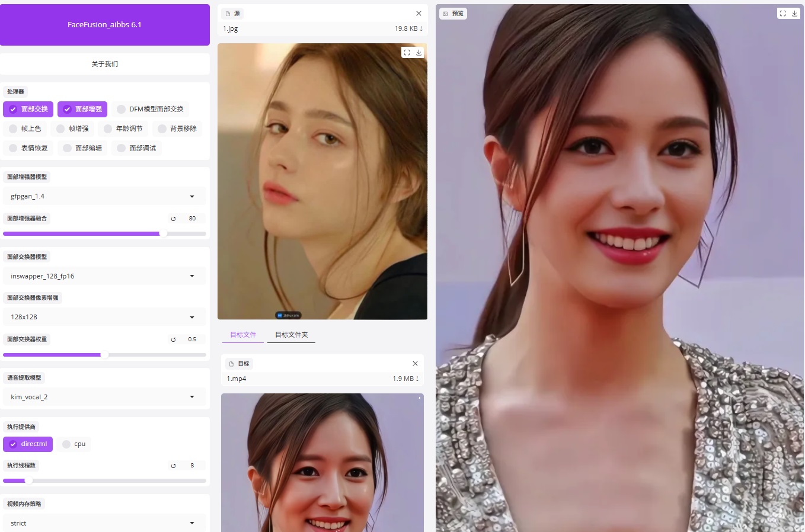
Task: Reset the 执行线程数 value
Action: (173, 466)
